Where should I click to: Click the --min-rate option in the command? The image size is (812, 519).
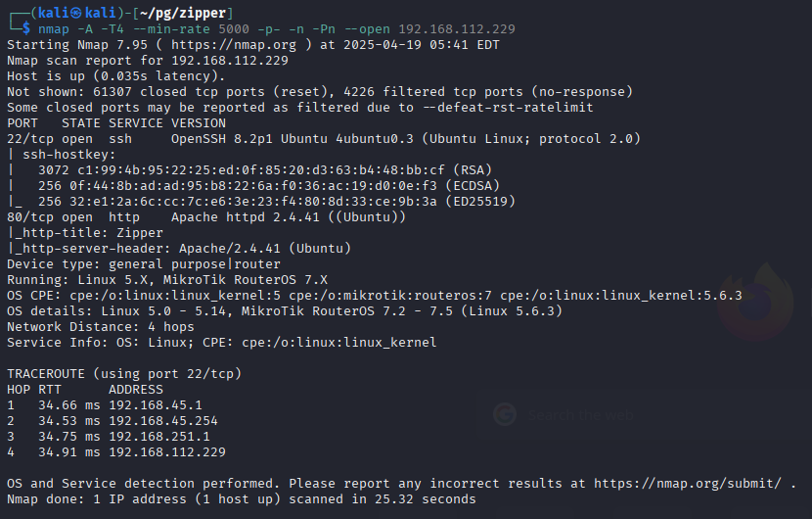(x=171, y=29)
